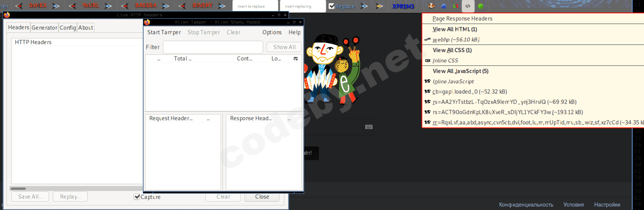644x210 pixels.
Task: Focus the Filter text field
Action: pos(213,47)
